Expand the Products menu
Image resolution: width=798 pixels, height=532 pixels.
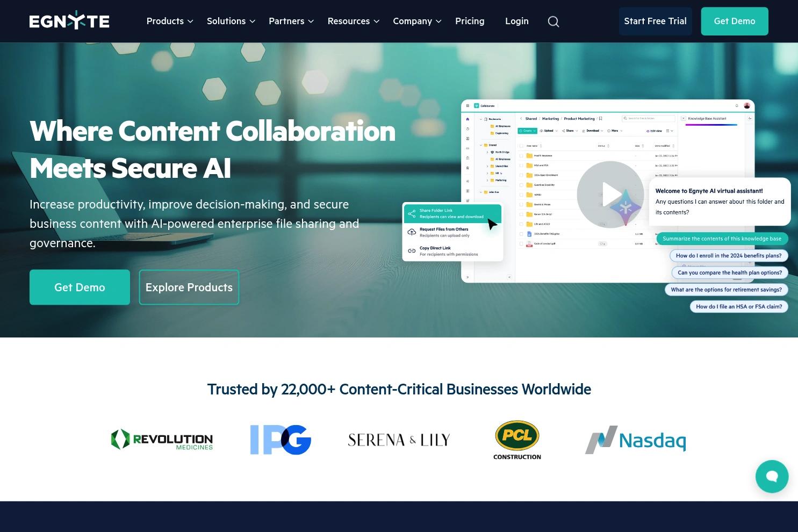point(170,21)
